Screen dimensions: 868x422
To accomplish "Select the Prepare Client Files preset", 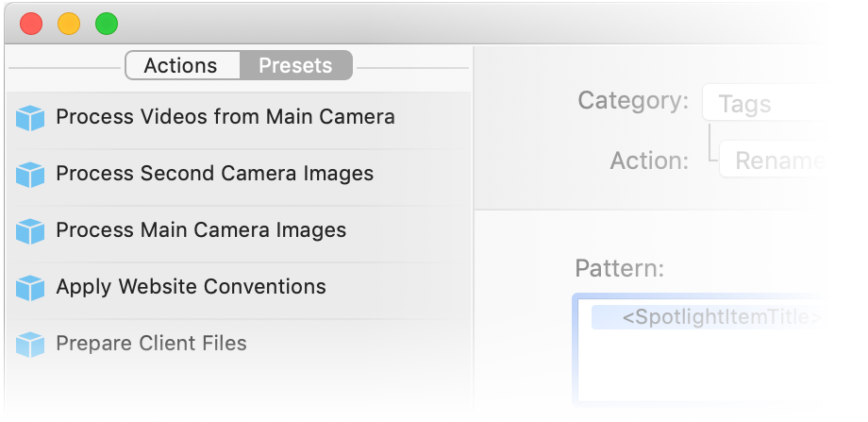I will coord(152,344).
